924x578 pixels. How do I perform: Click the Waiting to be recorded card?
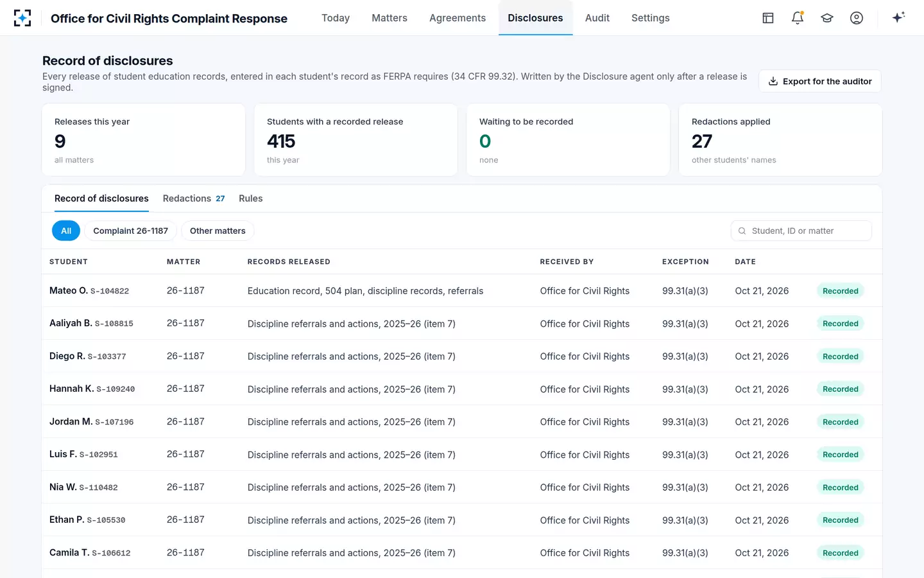click(569, 140)
